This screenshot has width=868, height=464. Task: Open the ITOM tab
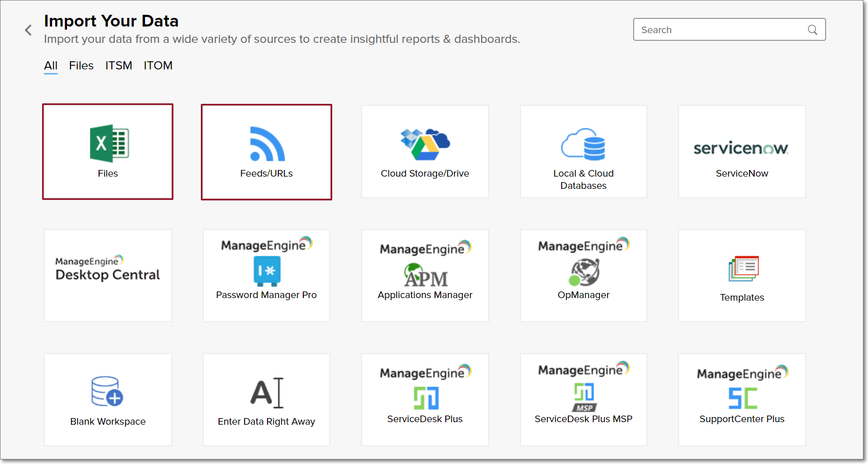coord(158,65)
